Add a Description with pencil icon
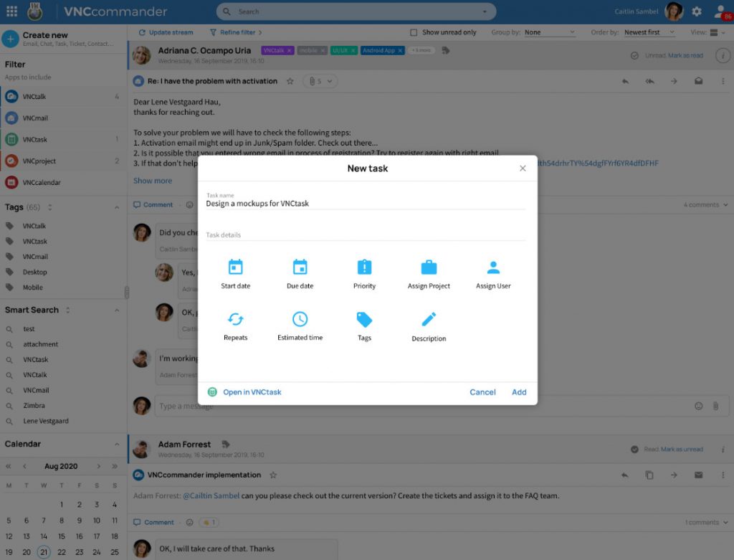Viewport: 734px width, 560px height. coord(429,326)
